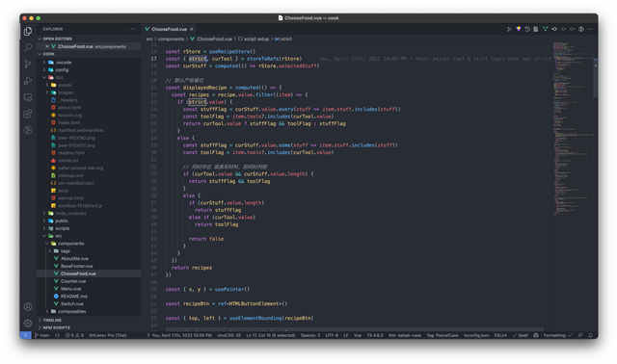Collapse the components folder in tree

[x=70, y=244]
